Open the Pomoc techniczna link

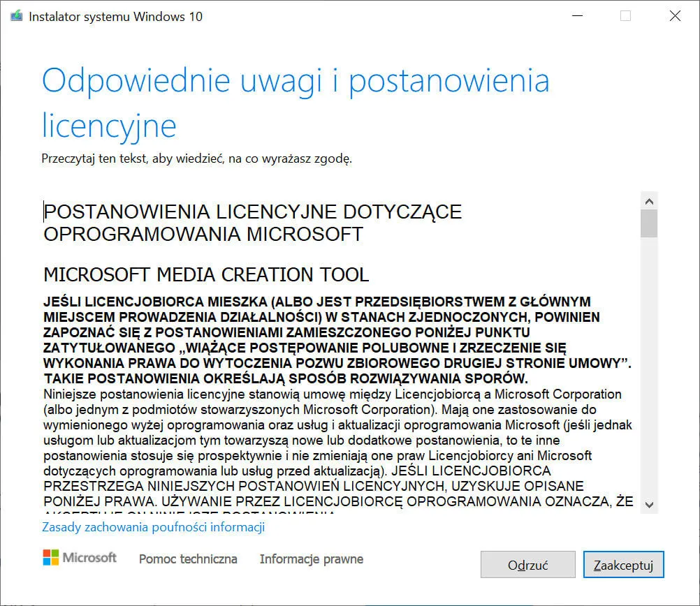point(188,559)
